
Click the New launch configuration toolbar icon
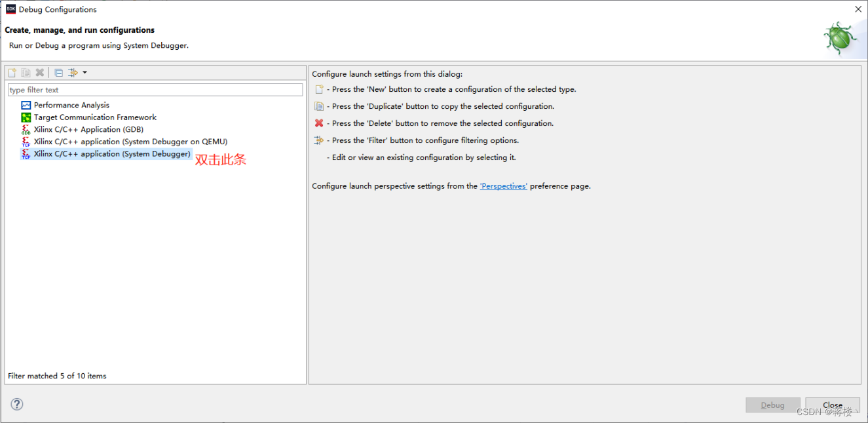coord(12,73)
